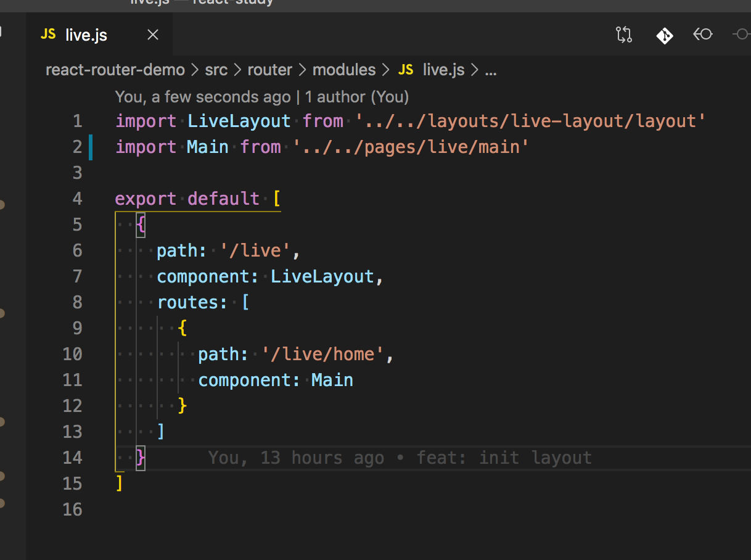Click the opening brace on line 5

coord(141,224)
